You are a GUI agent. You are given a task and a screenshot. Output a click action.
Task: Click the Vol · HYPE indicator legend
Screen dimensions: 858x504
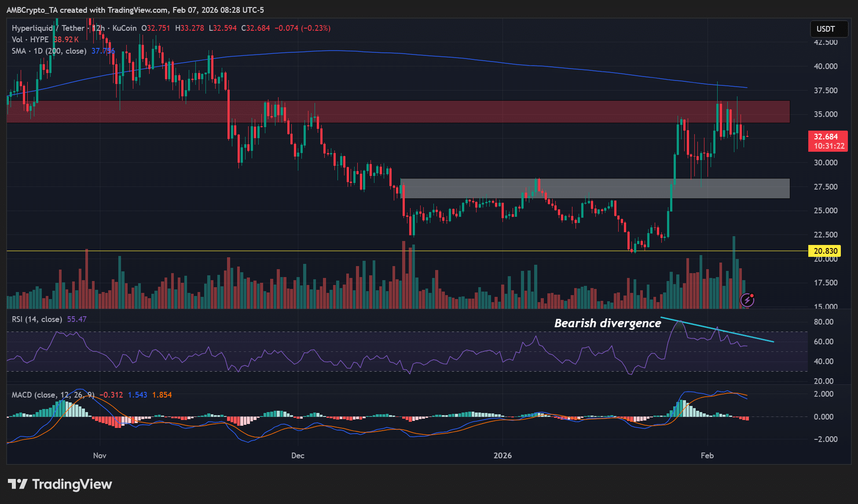click(30, 40)
